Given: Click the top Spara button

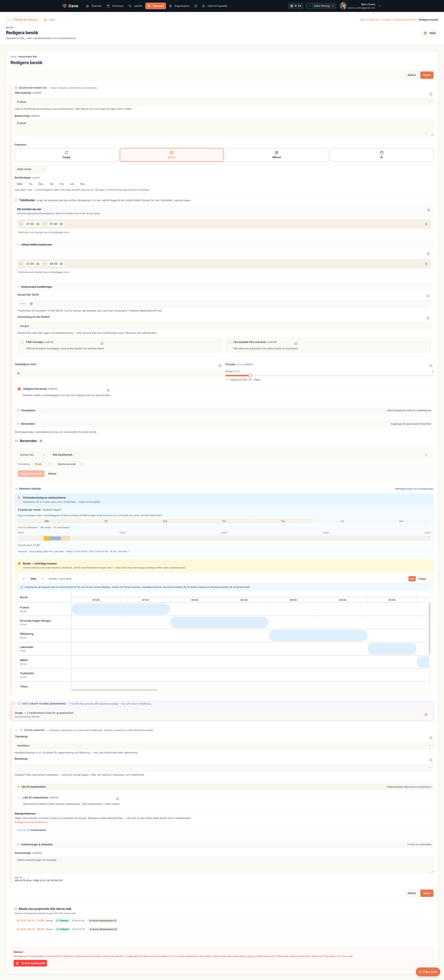Looking at the screenshot, I should tap(427, 75).
